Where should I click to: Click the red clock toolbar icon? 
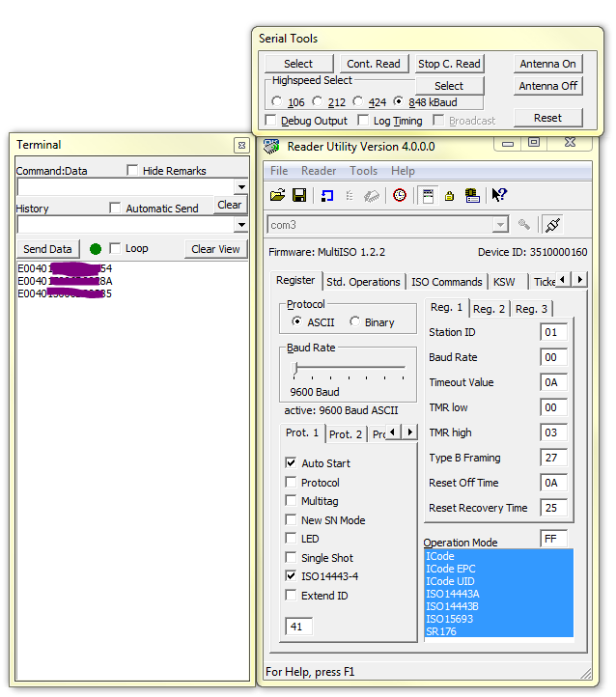(x=400, y=195)
